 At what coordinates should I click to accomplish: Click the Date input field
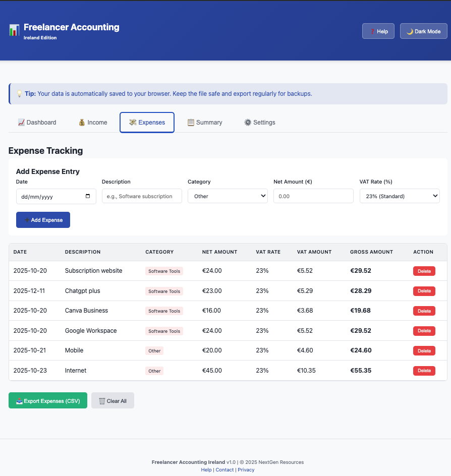pos(56,197)
